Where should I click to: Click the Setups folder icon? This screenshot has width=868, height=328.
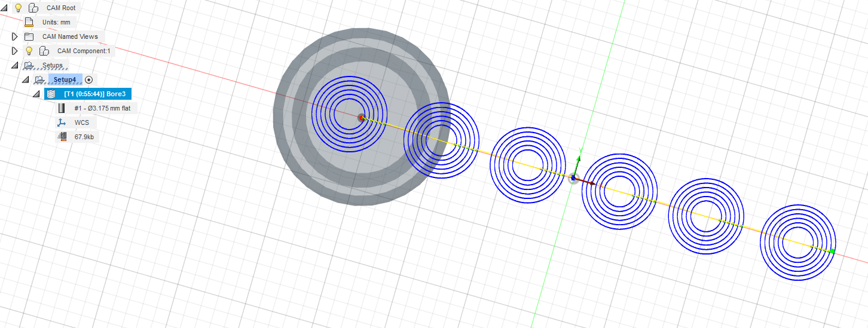[x=29, y=65]
